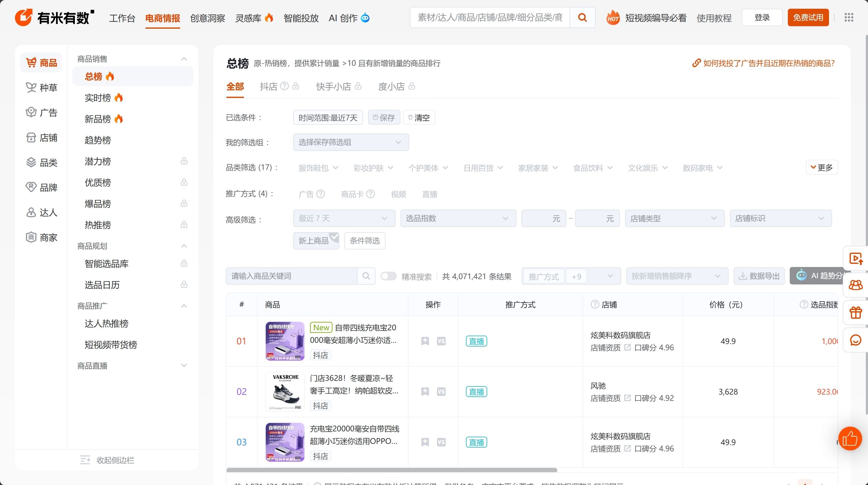Click the 数据导出 button
868x485 pixels.
759,276
